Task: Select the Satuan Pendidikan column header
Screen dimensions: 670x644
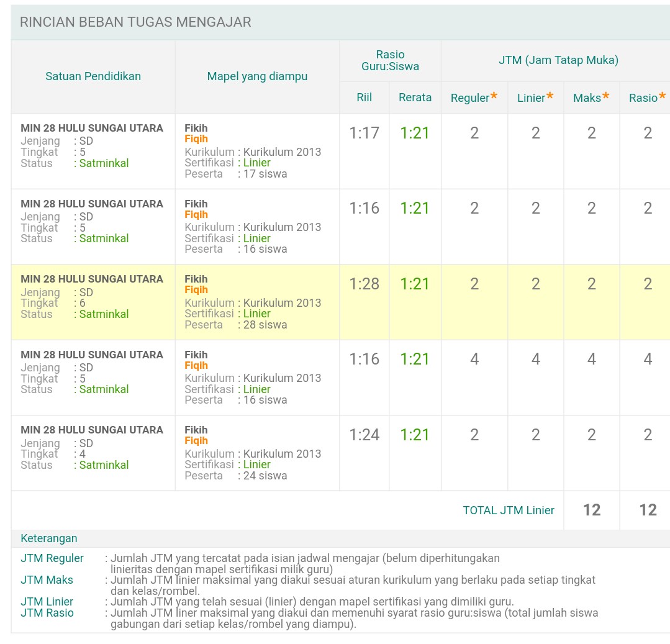Action: click(x=93, y=76)
